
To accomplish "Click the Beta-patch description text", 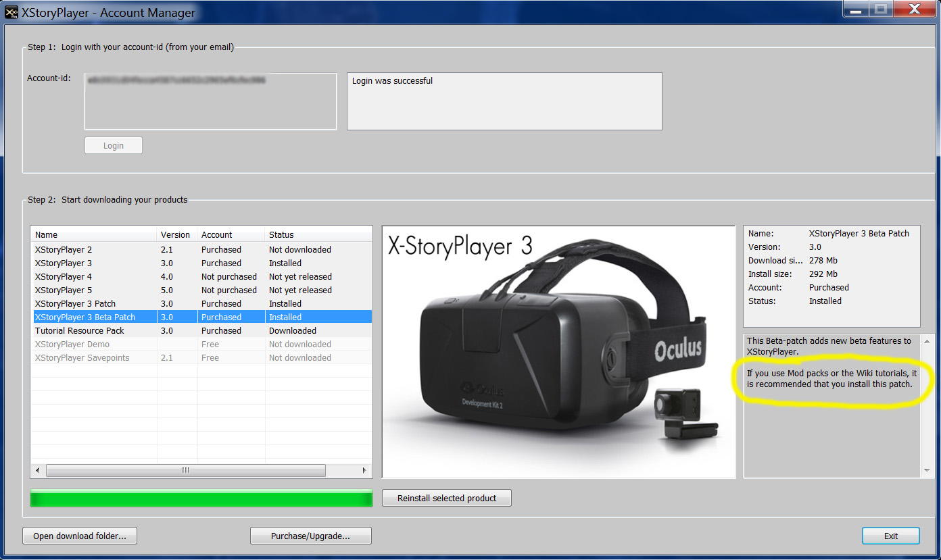I will (x=832, y=363).
